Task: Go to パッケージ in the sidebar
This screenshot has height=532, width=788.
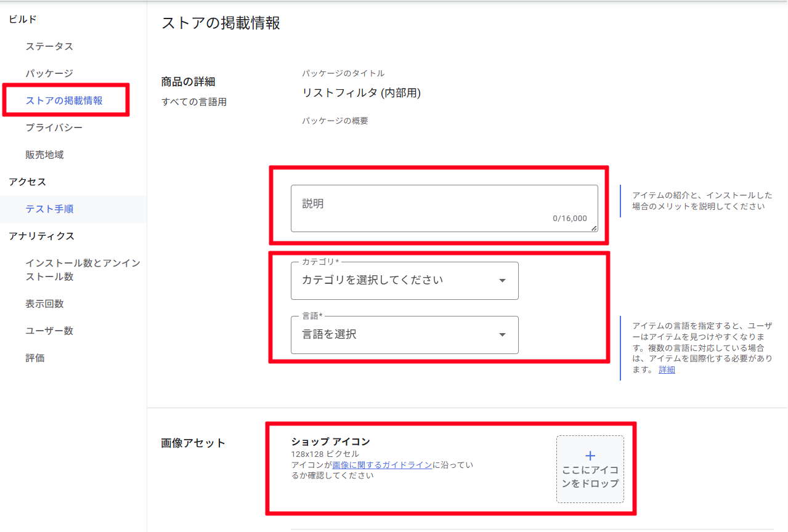Action: 49,73
